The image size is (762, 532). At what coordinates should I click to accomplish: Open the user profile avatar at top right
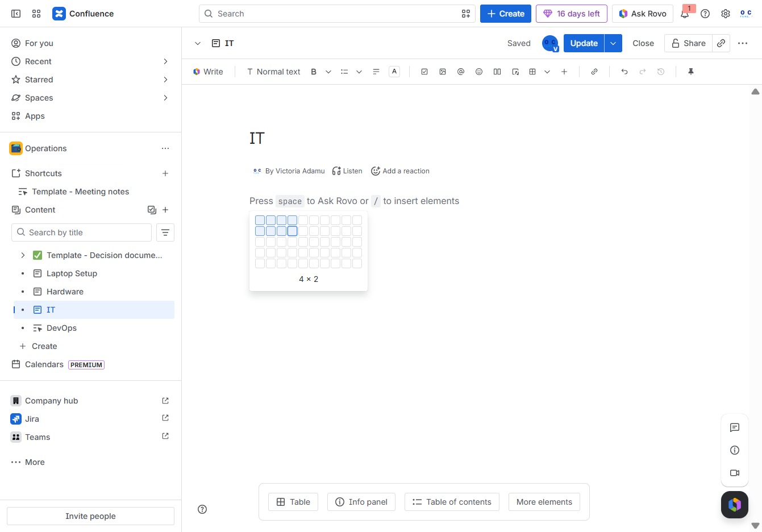tap(746, 14)
